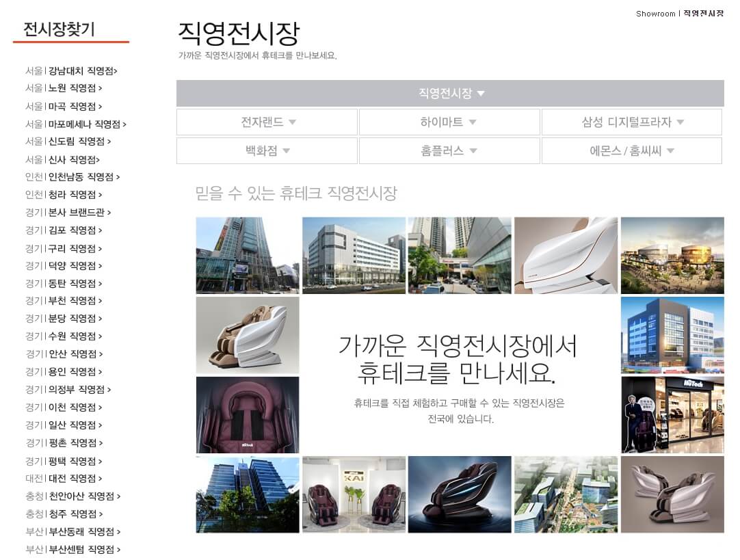740x560 pixels.
Task: Click the 경기 이천 직영점 entry
Action: click(64, 407)
